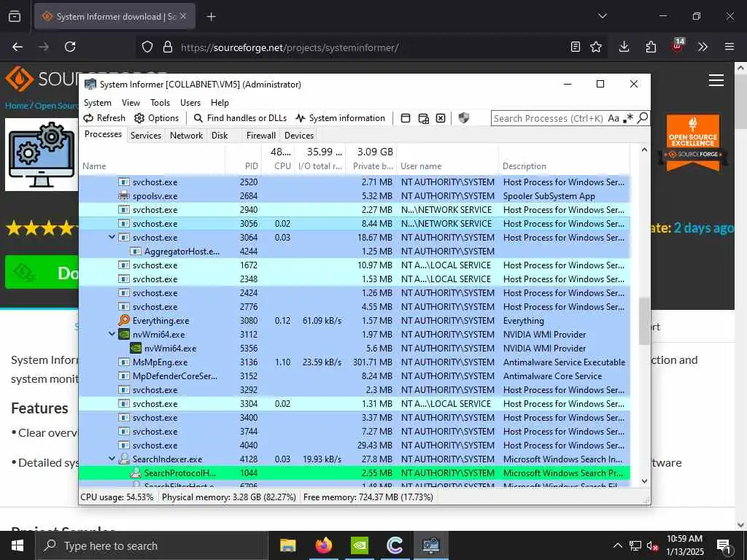
Task: Open the Tools menu
Action: (x=160, y=103)
